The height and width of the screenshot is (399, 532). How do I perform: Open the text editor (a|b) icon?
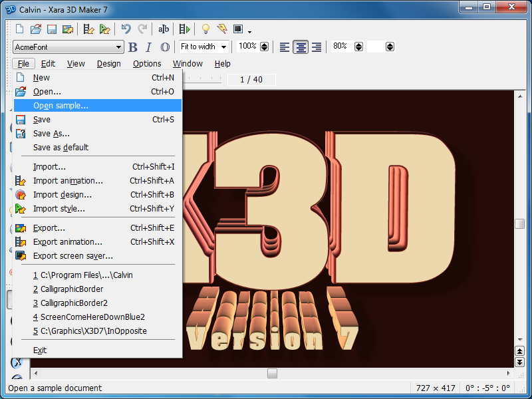tap(163, 29)
